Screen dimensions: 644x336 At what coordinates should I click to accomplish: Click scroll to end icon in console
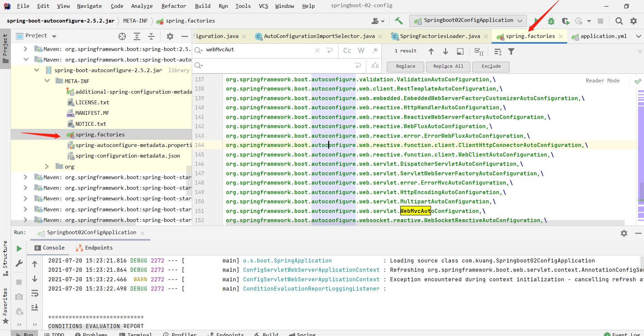(35, 308)
